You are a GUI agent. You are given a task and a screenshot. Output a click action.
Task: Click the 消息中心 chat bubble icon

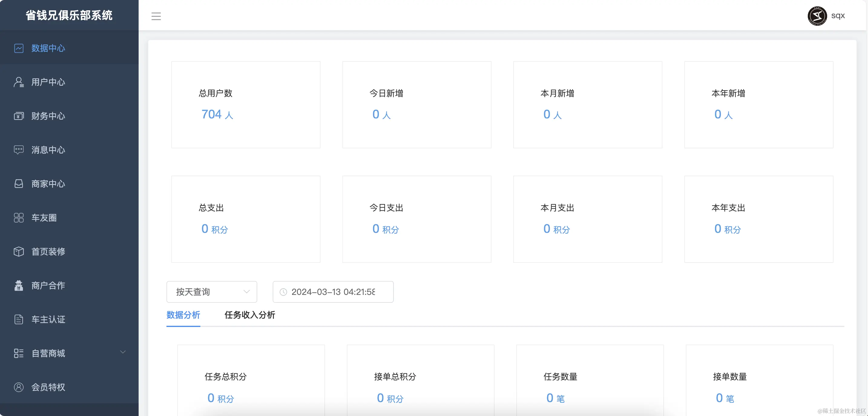coord(19,150)
